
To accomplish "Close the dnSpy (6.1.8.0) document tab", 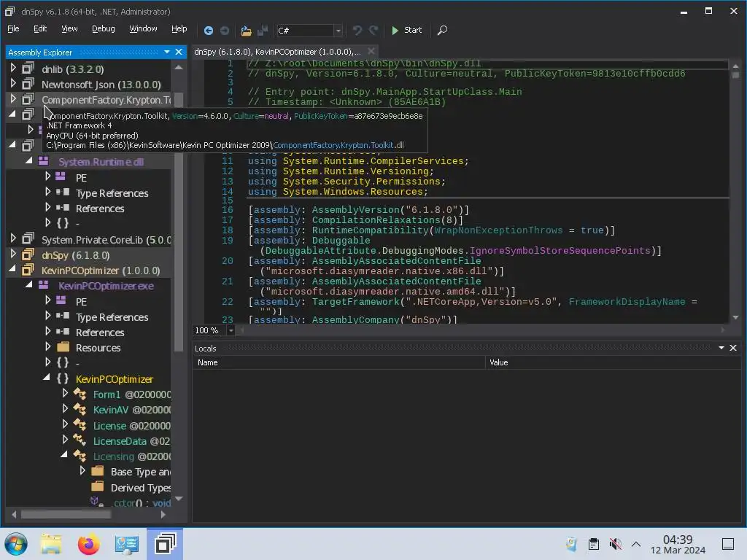I will [371, 51].
